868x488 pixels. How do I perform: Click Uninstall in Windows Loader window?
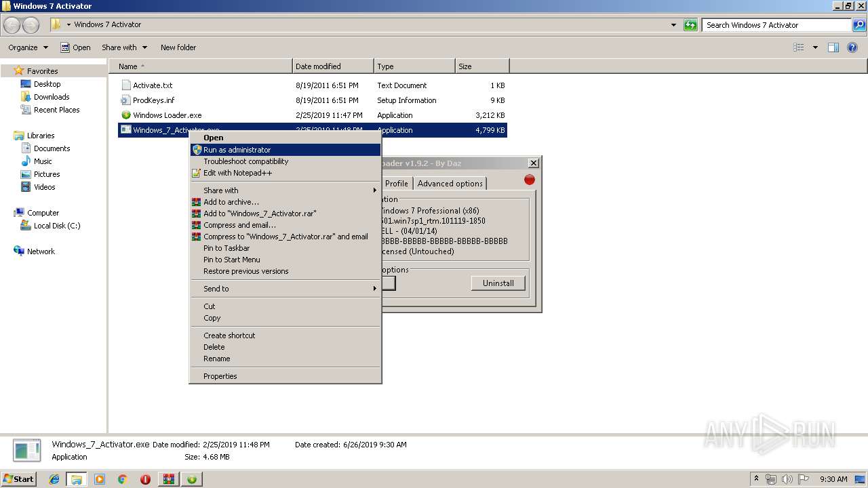click(x=498, y=283)
